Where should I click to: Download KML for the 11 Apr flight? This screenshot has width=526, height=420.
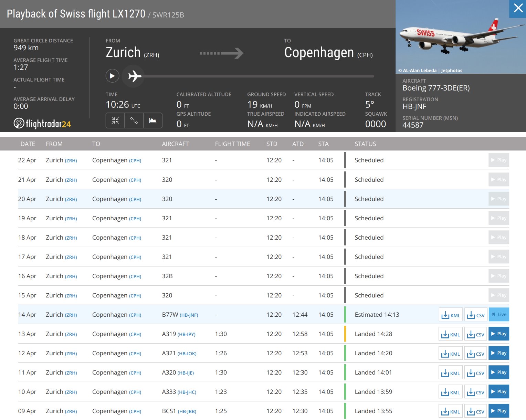coord(450,372)
